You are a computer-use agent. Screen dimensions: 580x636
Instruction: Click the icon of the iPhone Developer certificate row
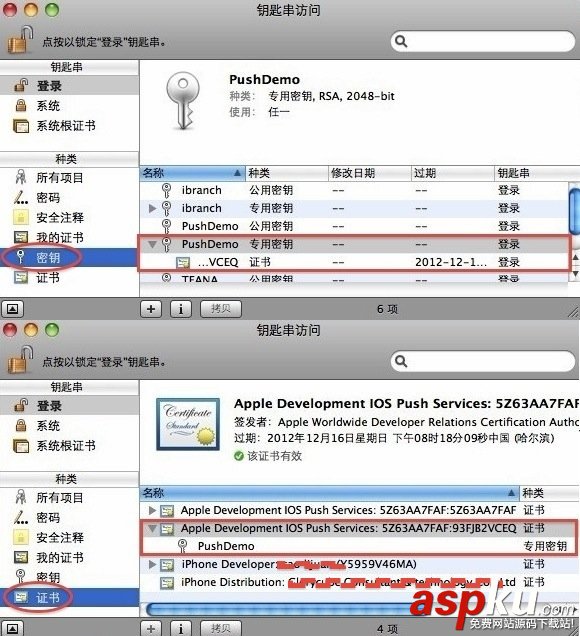(x=167, y=565)
